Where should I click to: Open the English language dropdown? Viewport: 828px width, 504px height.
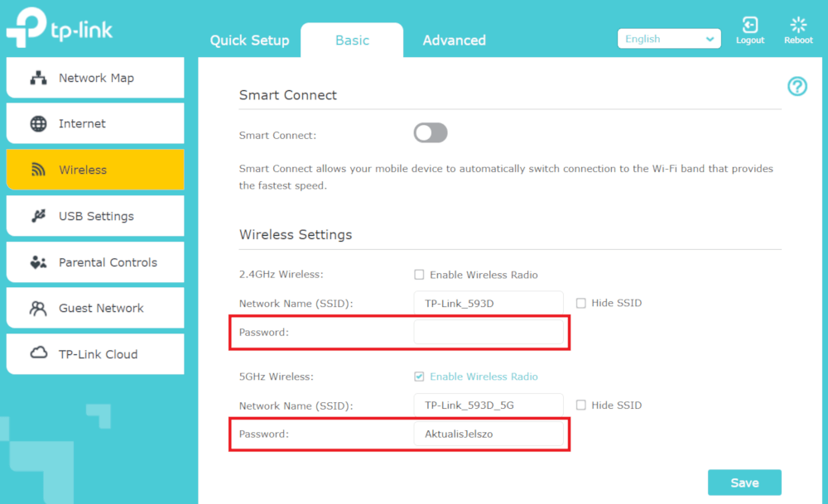669,39
